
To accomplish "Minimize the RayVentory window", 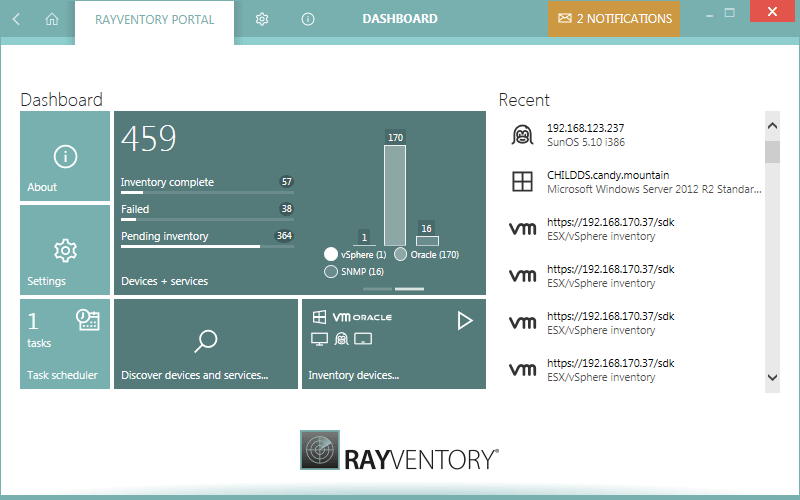I will click(x=709, y=15).
